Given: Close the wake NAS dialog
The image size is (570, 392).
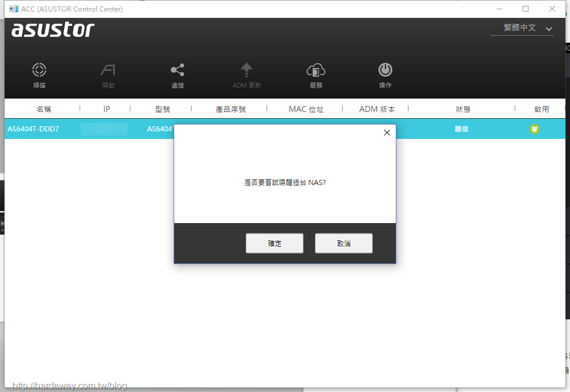Looking at the screenshot, I should [387, 133].
